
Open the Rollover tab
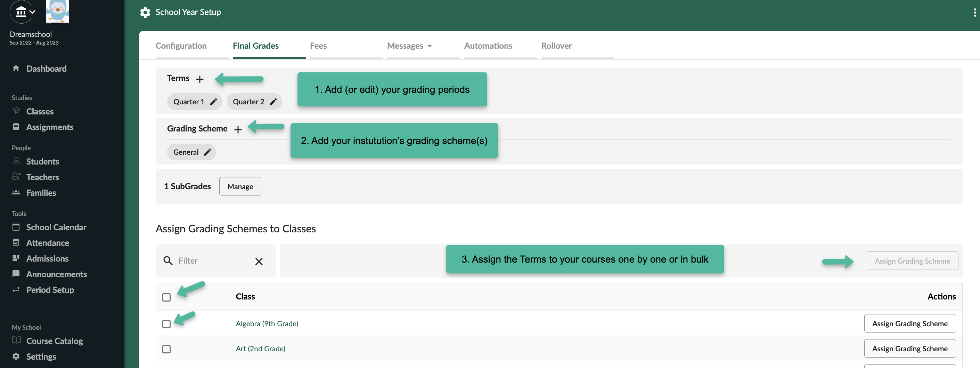(557, 46)
